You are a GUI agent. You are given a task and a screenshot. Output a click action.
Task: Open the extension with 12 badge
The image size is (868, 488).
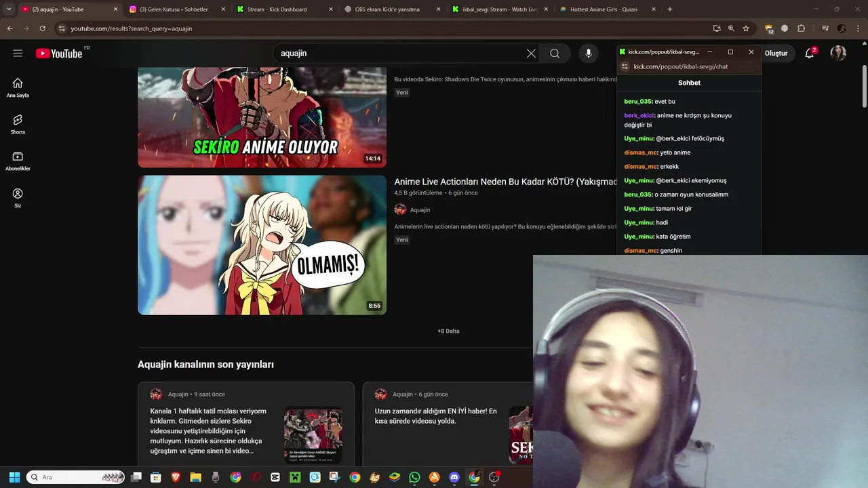pos(769,28)
